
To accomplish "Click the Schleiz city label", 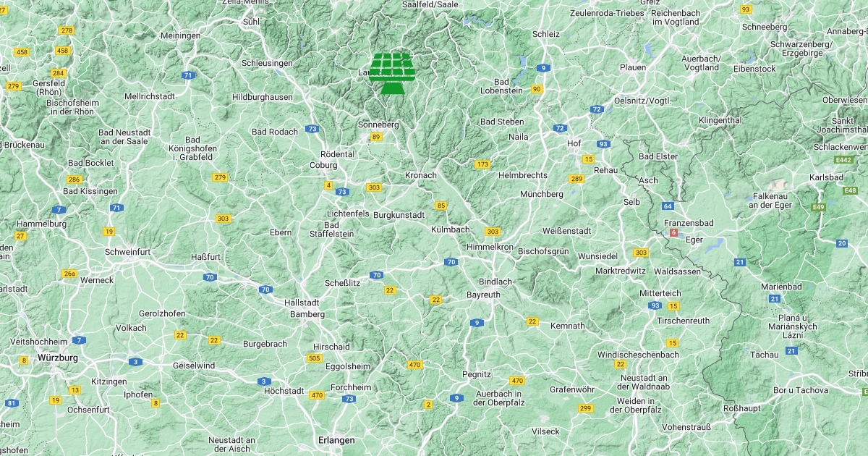I will pyautogui.click(x=545, y=34).
